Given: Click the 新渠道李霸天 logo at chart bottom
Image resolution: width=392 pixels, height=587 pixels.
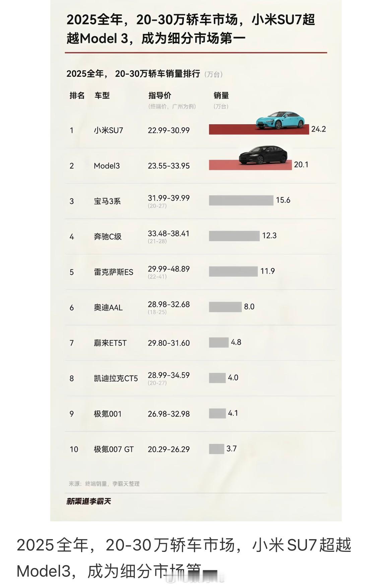Looking at the screenshot, I should [89, 501].
